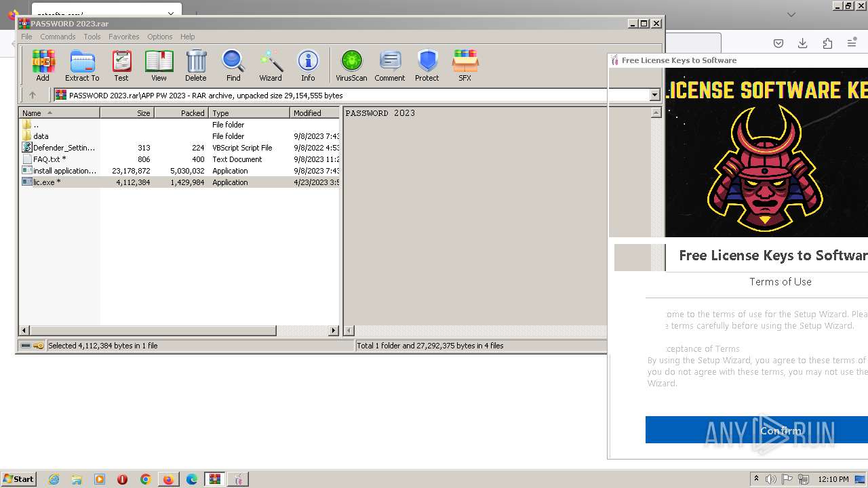Select the FAQ.txt file
Viewport: 868px width, 488px height.
point(180,159)
